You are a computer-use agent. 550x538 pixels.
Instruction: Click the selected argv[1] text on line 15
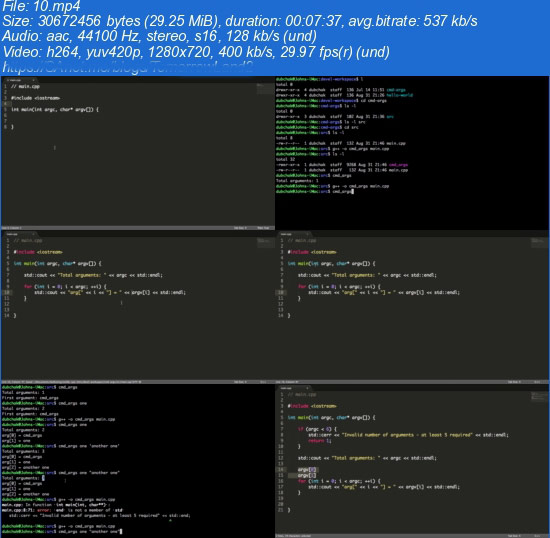click(307, 476)
